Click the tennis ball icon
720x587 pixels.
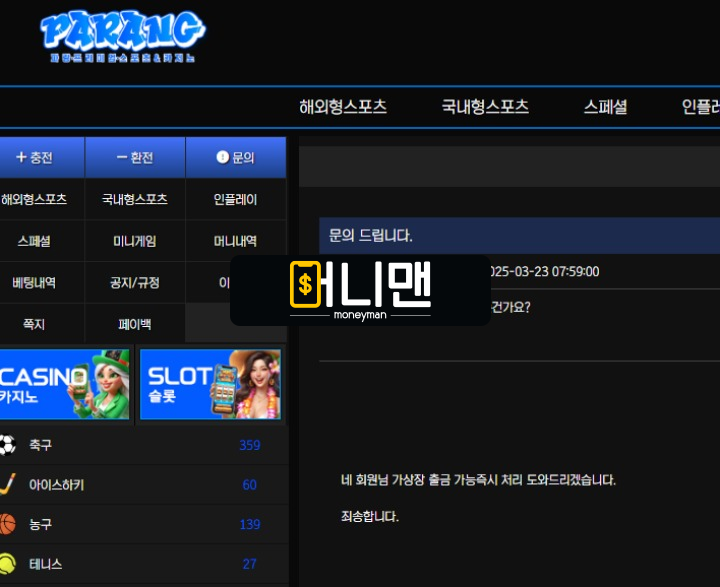click(x=8, y=564)
